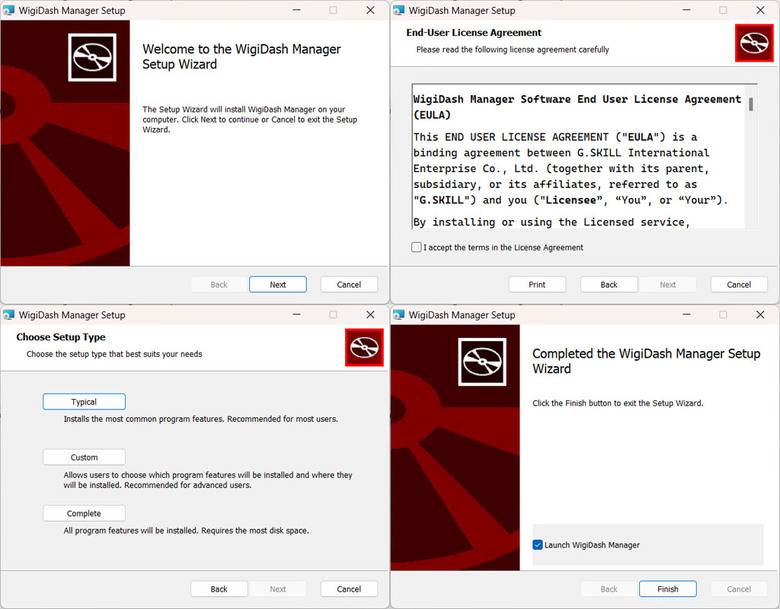Cancel the Choose Setup Type window
Screen dimensions: 780x609
(349, 589)
